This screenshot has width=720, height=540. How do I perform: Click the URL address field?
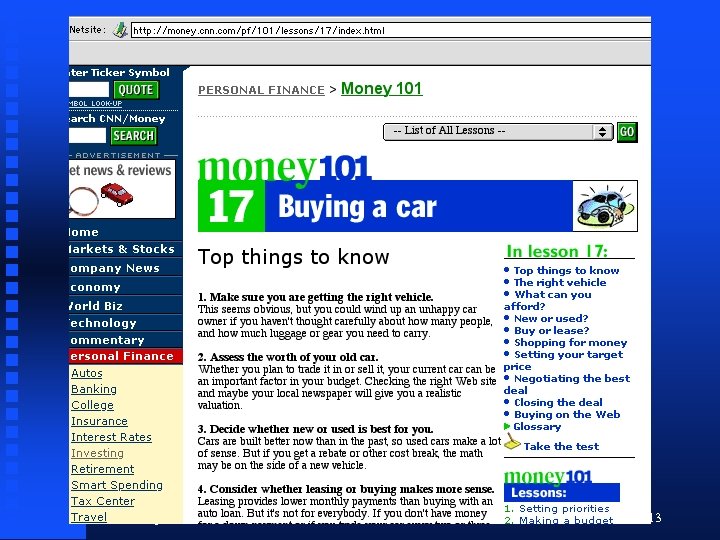391,31
